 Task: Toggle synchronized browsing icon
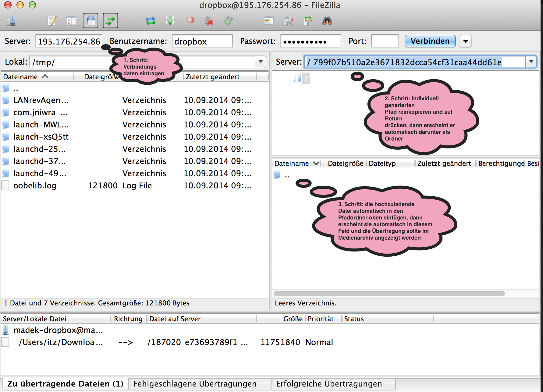click(x=308, y=21)
